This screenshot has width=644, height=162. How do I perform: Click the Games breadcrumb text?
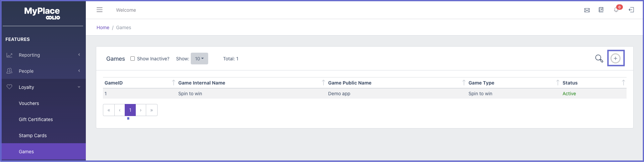pos(124,28)
